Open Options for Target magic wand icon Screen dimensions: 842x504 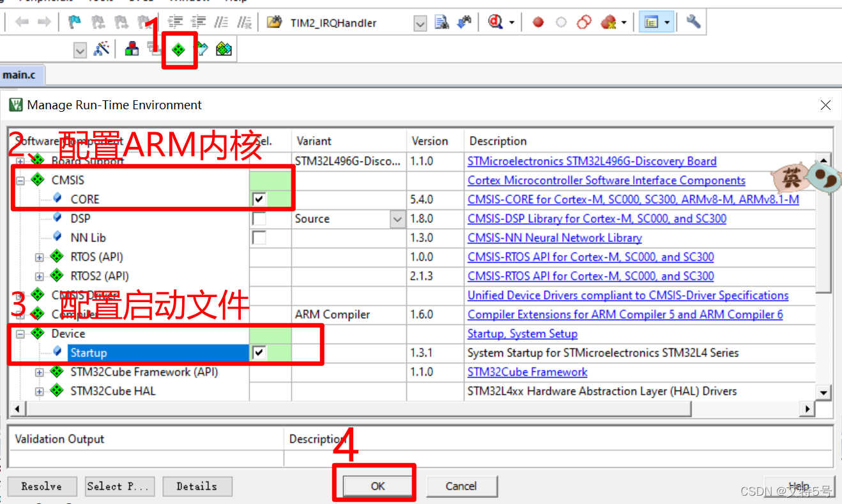[x=102, y=49]
